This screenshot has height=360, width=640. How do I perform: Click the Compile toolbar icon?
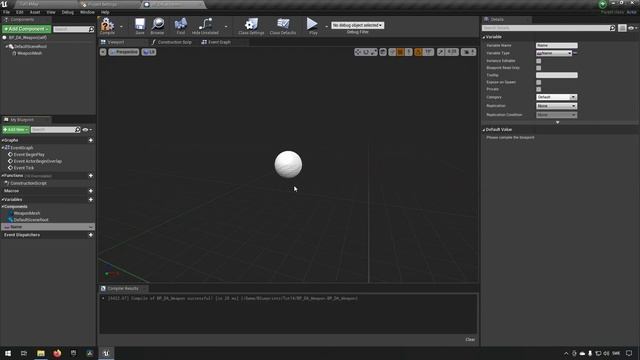point(107,25)
